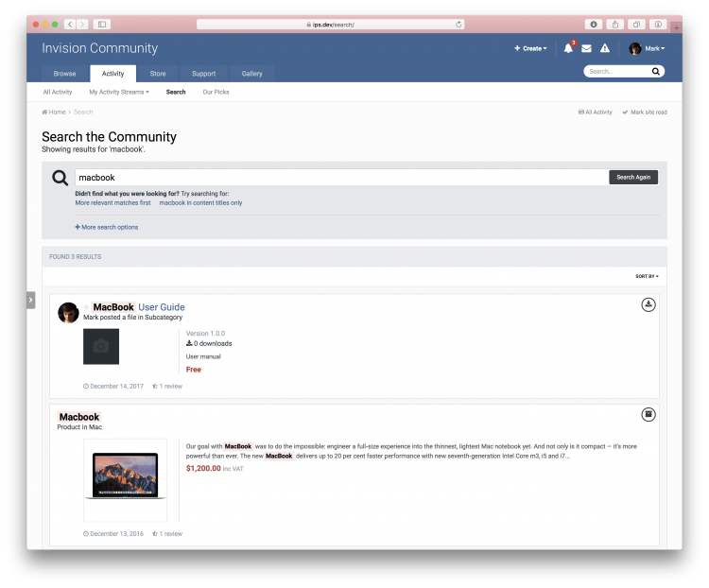
Task: Open the Macbook product result title
Action: (79, 417)
